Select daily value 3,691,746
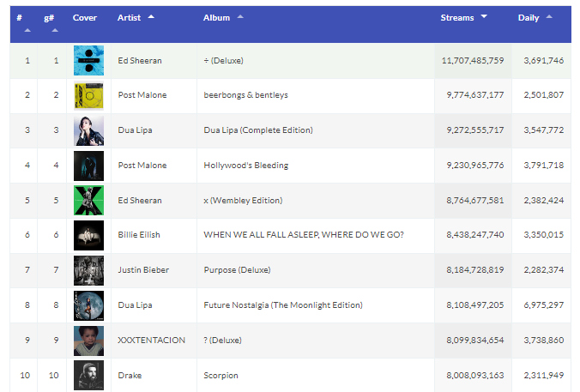 pyautogui.click(x=544, y=61)
